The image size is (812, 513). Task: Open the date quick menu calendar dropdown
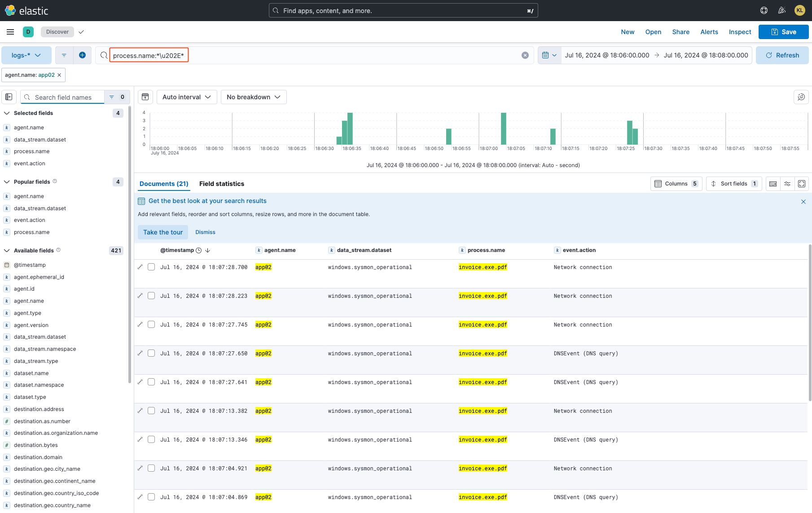click(549, 55)
